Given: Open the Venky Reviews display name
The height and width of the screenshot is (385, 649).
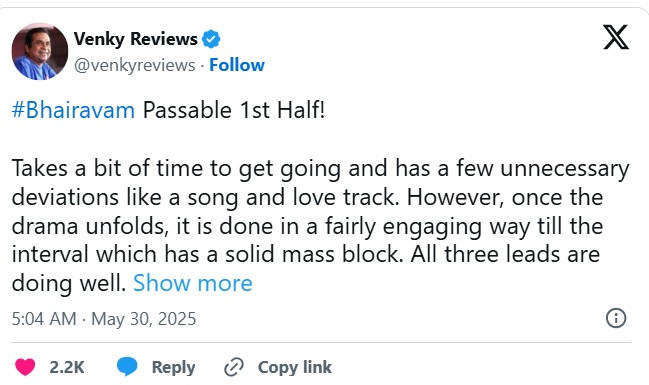Looking at the screenshot, I should [136, 39].
